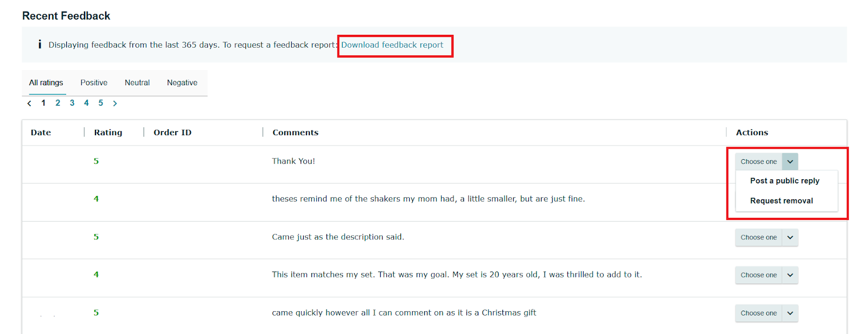Click the Order ID column header

click(x=172, y=132)
